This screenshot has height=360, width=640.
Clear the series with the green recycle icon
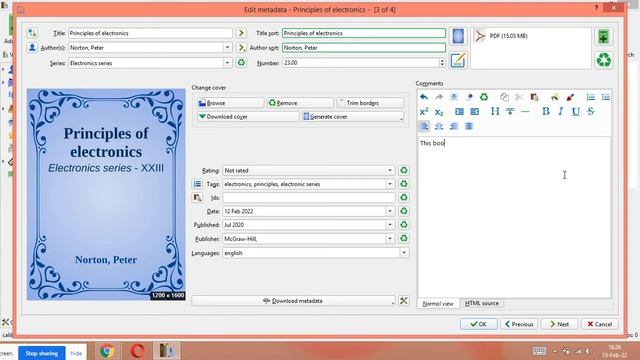pyautogui.click(x=241, y=62)
